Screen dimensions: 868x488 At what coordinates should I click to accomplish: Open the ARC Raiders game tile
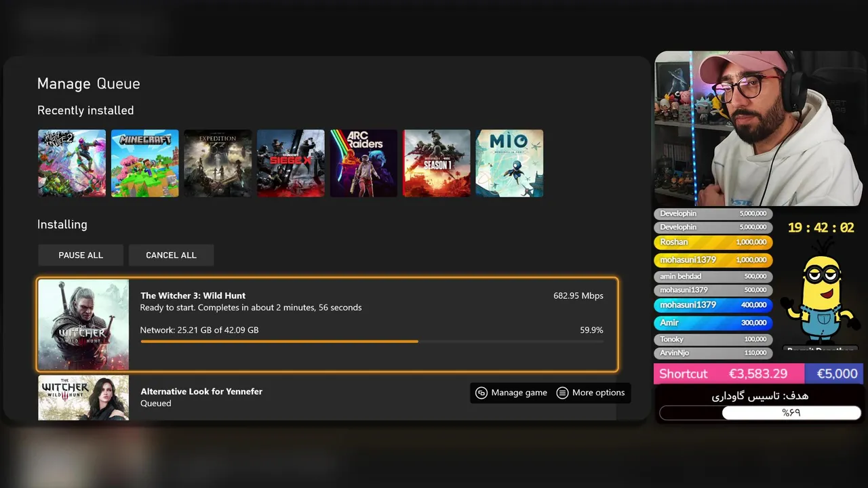[x=363, y=163]
